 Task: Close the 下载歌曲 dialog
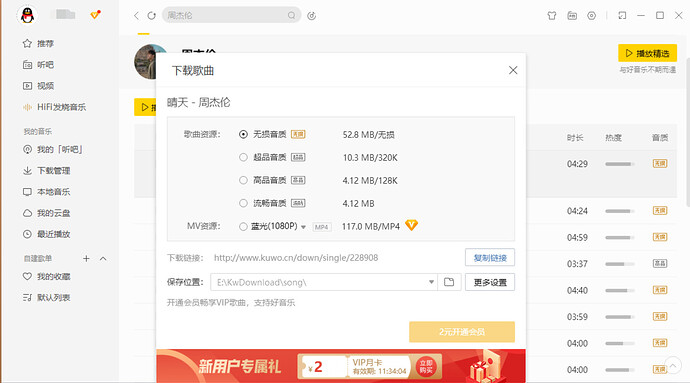pos(513,70)
